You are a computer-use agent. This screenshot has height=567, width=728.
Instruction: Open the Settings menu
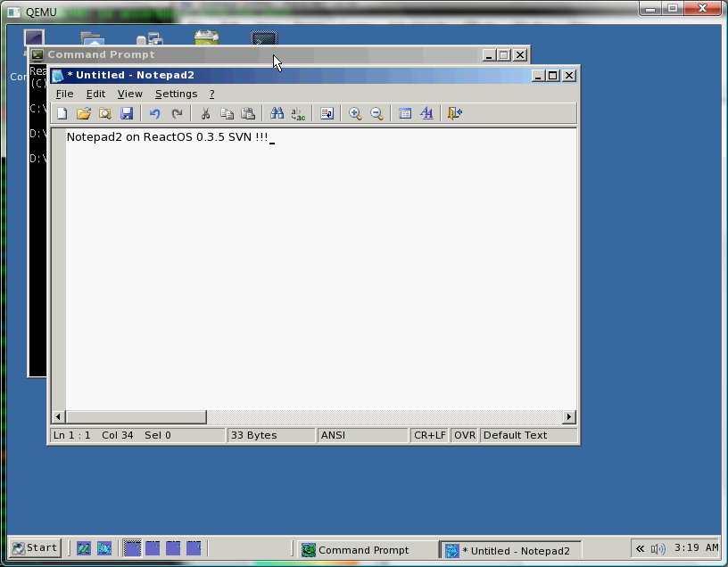176,94
